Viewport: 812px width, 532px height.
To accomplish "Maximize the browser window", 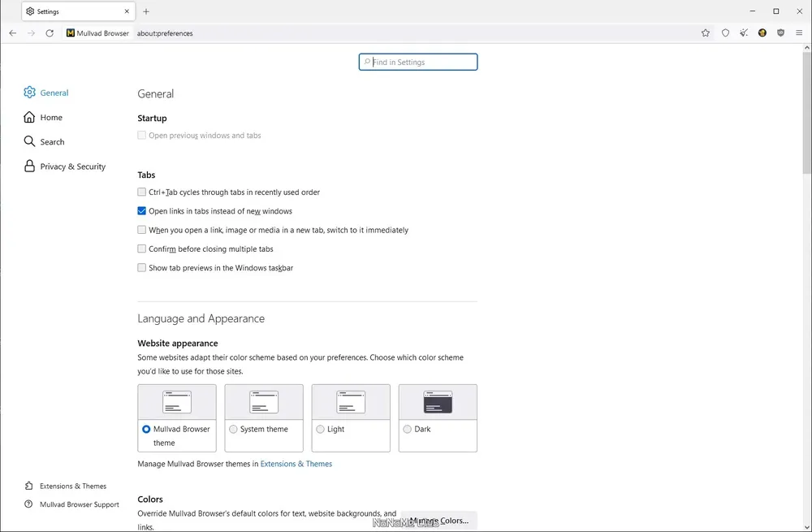I will pyautogui.click(x=775, y=11).
